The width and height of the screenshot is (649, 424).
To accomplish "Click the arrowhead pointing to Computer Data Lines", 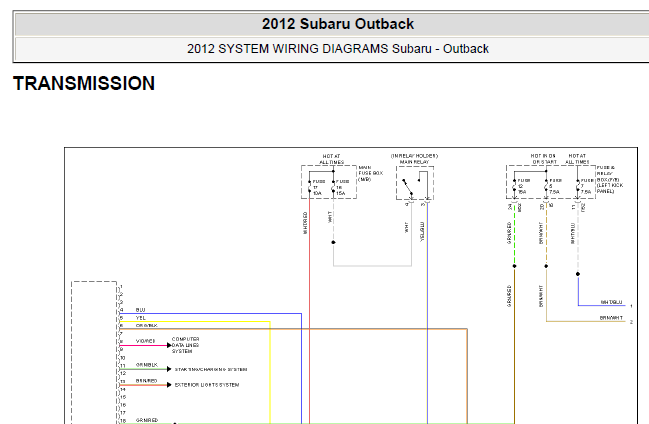I will (169, 345).
